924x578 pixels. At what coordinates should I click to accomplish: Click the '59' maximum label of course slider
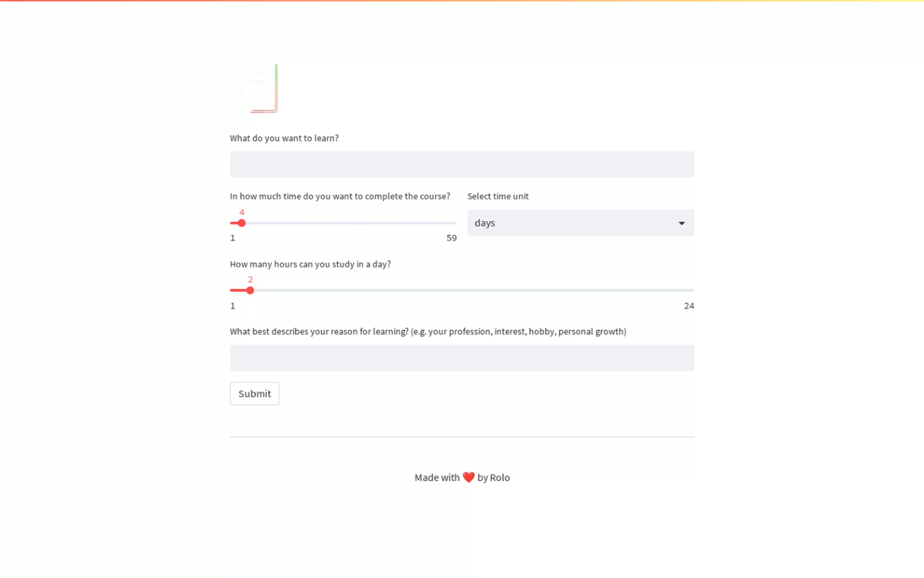[451, 238]
